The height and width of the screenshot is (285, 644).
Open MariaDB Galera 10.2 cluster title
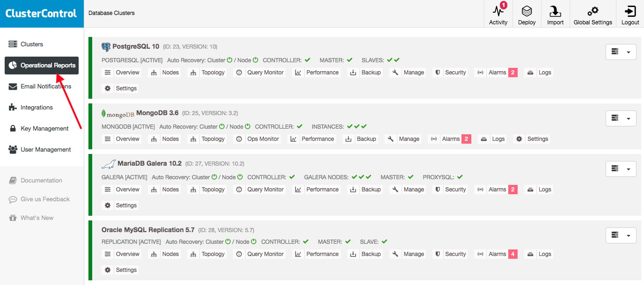(x=149, y=163)
